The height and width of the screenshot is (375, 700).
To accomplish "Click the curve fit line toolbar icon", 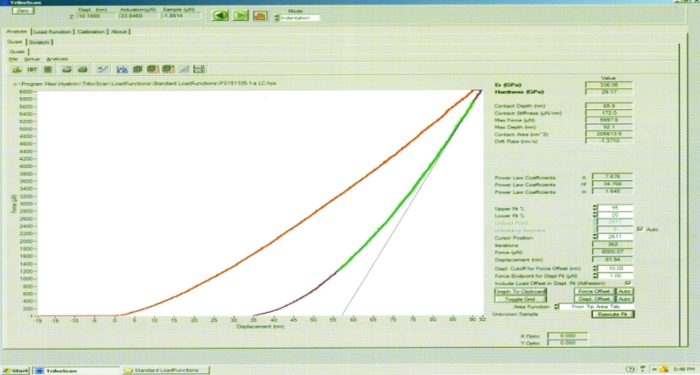I will click(x=103, y=69).
